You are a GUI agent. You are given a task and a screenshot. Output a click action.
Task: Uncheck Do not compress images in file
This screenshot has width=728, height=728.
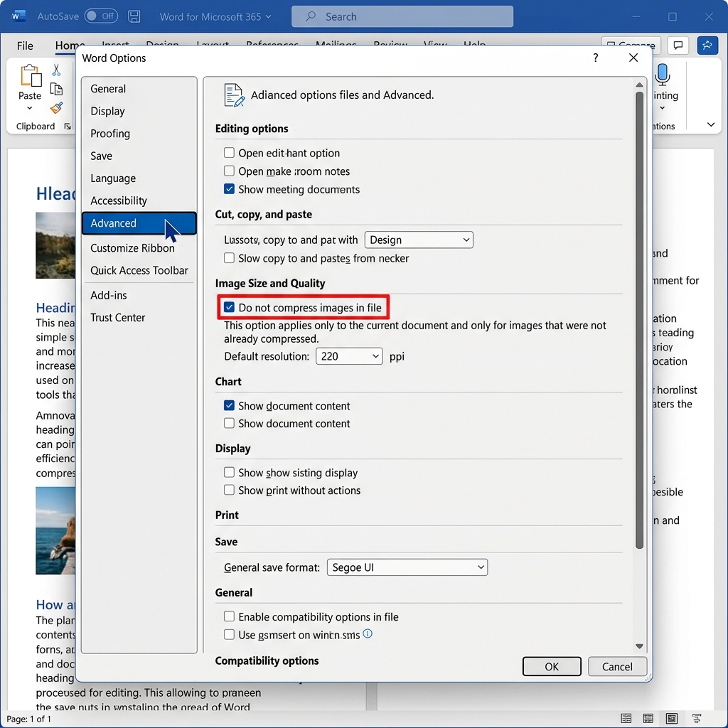[229, 306]
